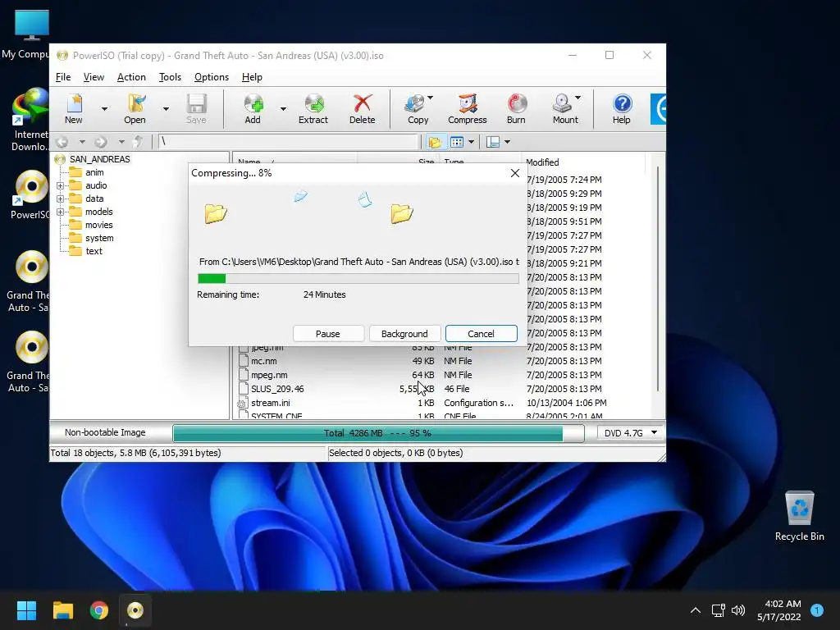The width and height of the screenshot is (840, 630).
Task: Open Google Chrome from the taskbar
Action: coord(99,610)
